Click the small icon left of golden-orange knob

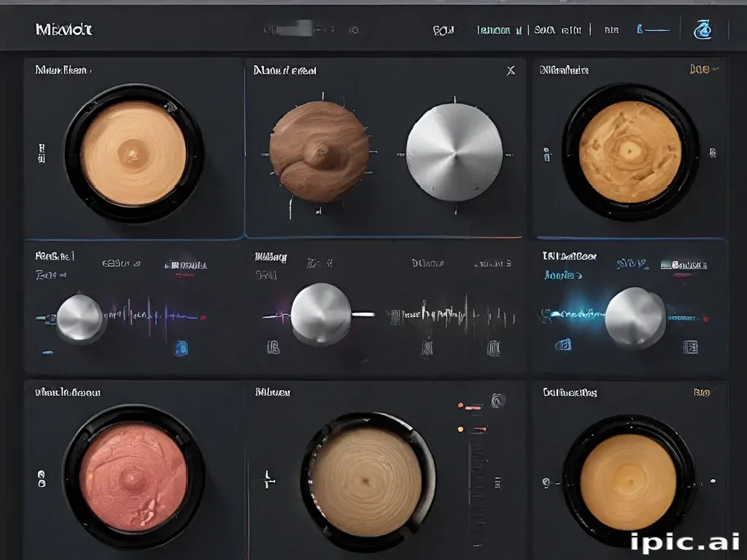click(547, 483)
